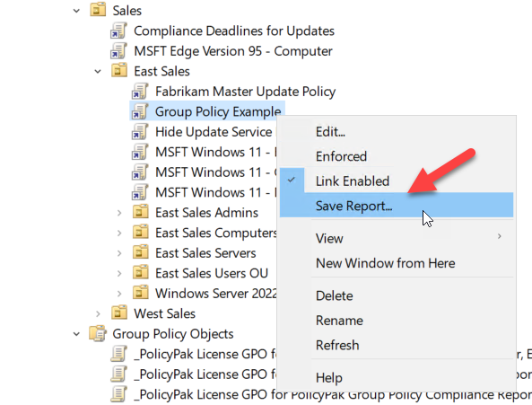Screen dimensions: 532x405
Task: Expand the East Sales Admins node
Action: (119, 213)
